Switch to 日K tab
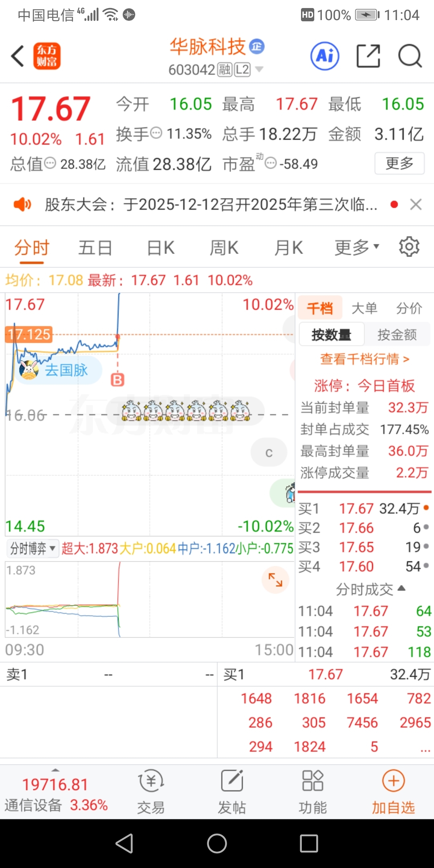This screenshot has width=434, height=868. pyautogui.click(x=161, y=248)
